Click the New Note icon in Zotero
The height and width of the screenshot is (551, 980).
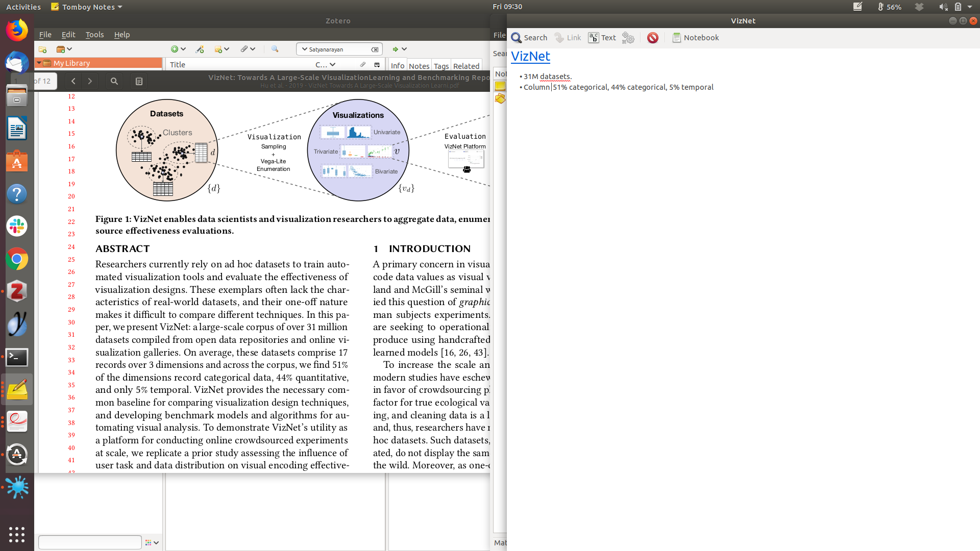tap(218, 49)
